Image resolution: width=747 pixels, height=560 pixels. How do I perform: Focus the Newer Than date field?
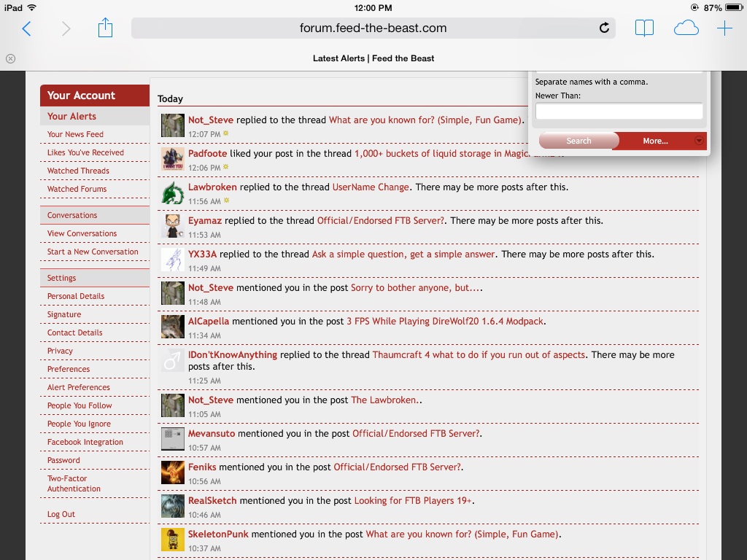coord(619,112)
